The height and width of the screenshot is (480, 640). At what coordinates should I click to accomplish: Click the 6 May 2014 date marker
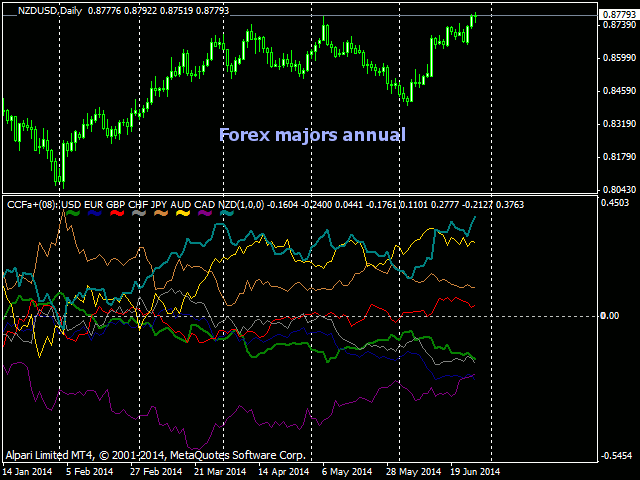[347, 472]
